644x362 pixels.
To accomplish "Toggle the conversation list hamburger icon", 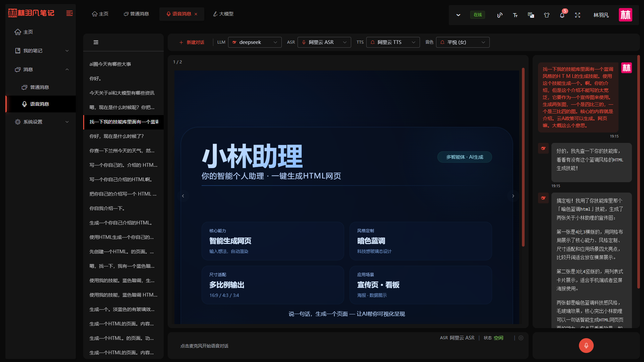I will 96,42.
